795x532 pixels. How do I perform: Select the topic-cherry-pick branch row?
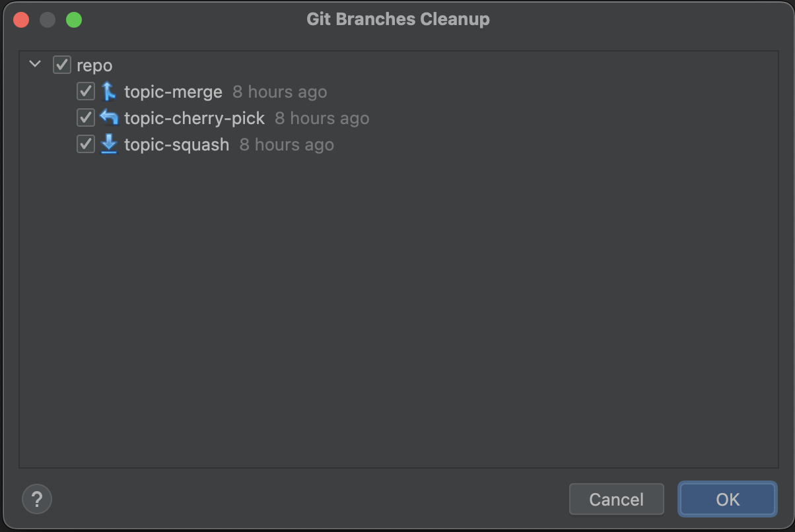tap(193, 117)
